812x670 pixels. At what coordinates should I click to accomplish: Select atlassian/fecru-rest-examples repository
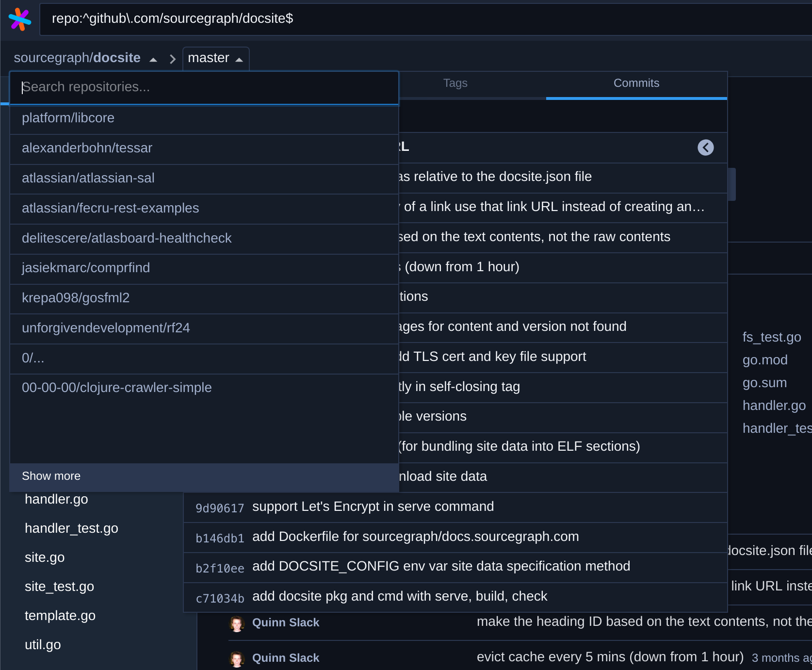tap(204, 209)
